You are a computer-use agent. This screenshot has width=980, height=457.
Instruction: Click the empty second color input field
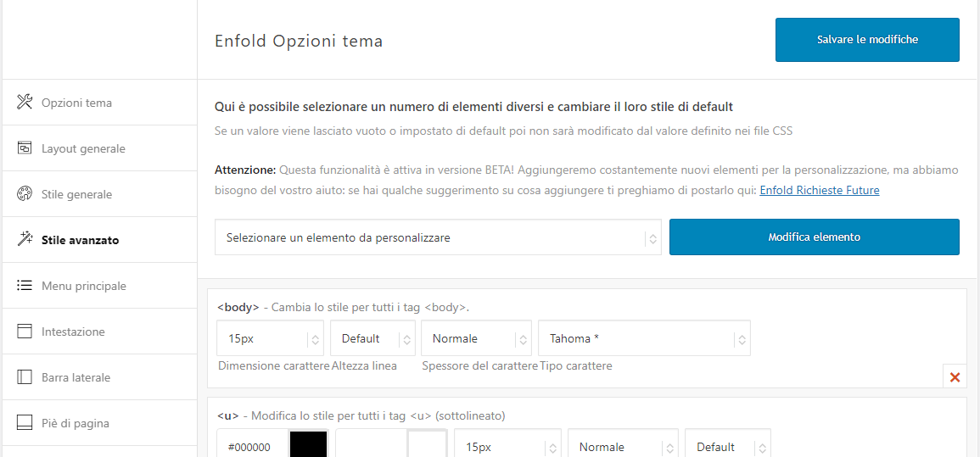tap(372, 444)
